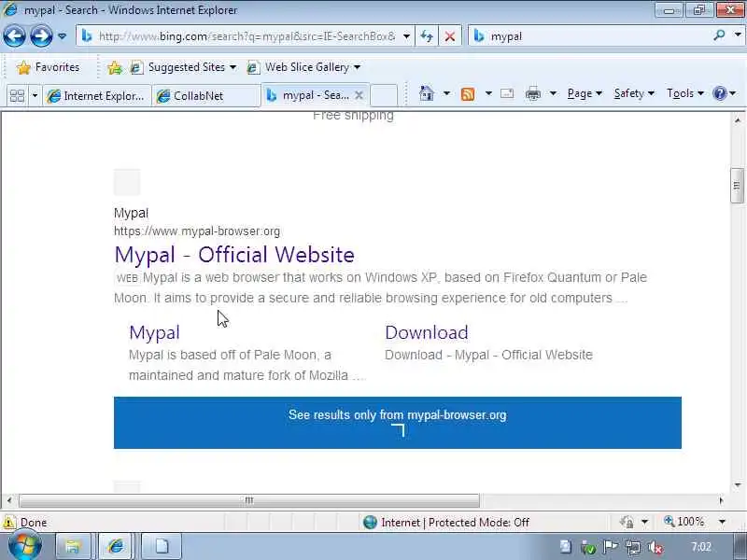This screenshot has height=560, width=747.
Task: Add to Favorites Bar star icon
Action: click(115, 67)
